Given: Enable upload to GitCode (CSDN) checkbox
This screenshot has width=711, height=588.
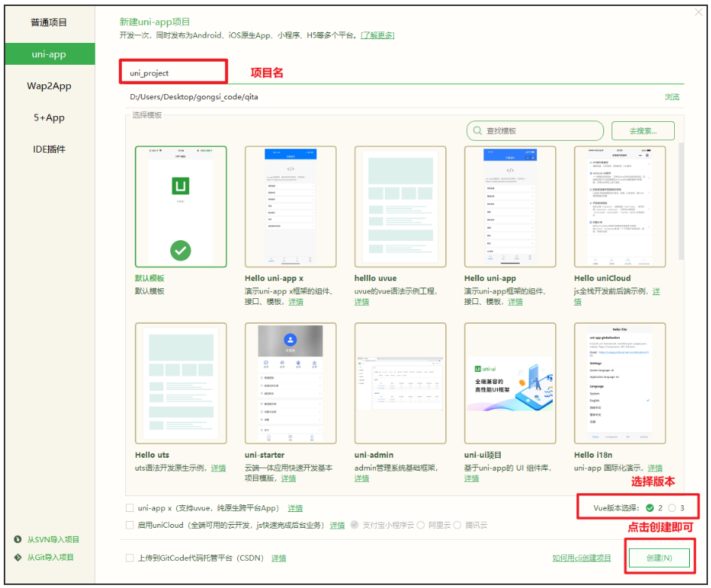Looking at the screenshot, I should click(130, 557).
